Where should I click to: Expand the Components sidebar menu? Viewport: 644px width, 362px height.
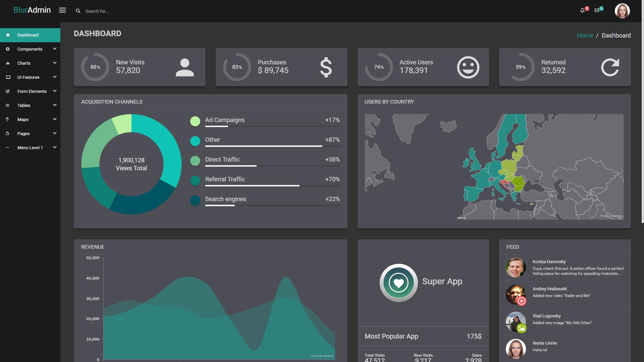point(30,49)
